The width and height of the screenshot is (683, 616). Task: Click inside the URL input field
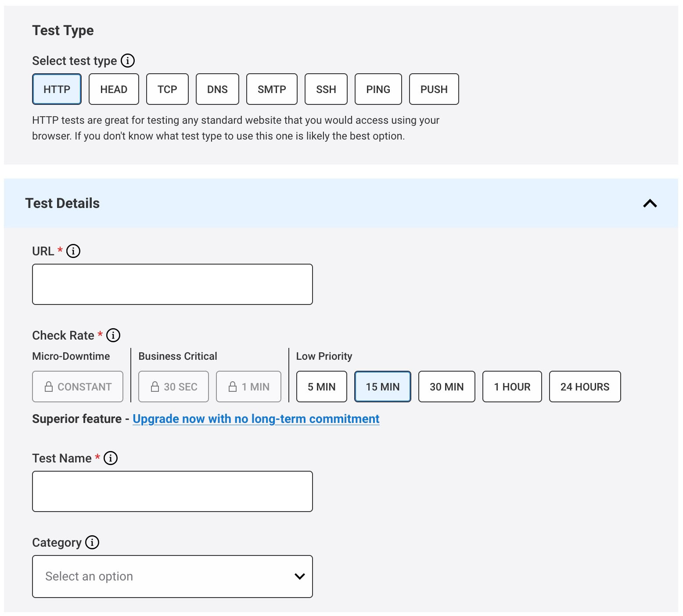click(x=172, y=284)
